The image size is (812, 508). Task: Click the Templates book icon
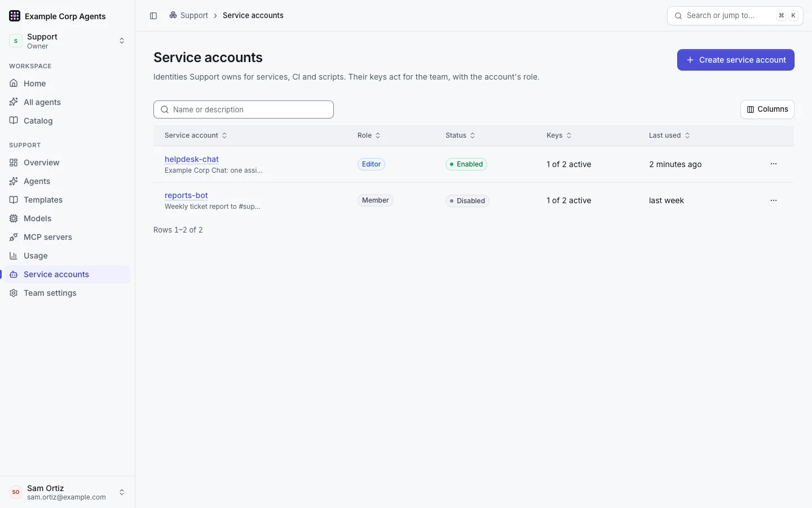pyautogui.click(x=14, y=200)
